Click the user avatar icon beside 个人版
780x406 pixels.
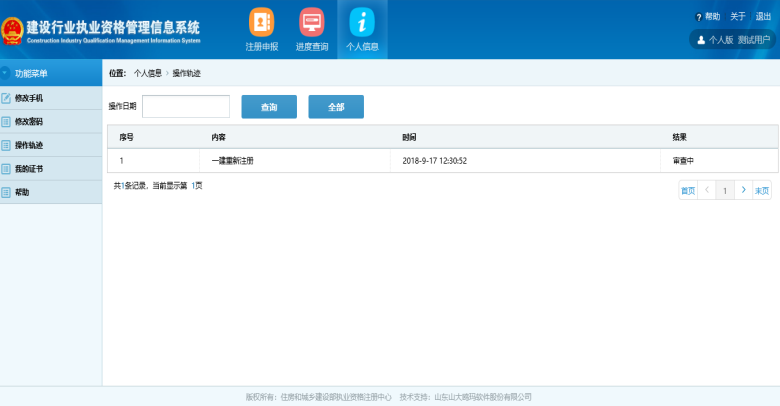[701, 40]
